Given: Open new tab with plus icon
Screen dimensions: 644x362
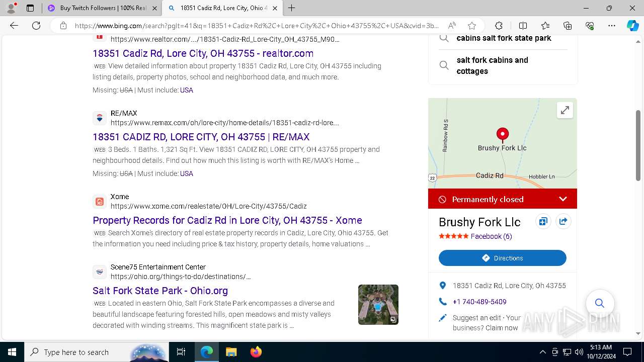Looking at the screenshot, I should pyautogui.click(x=292, y=8).
